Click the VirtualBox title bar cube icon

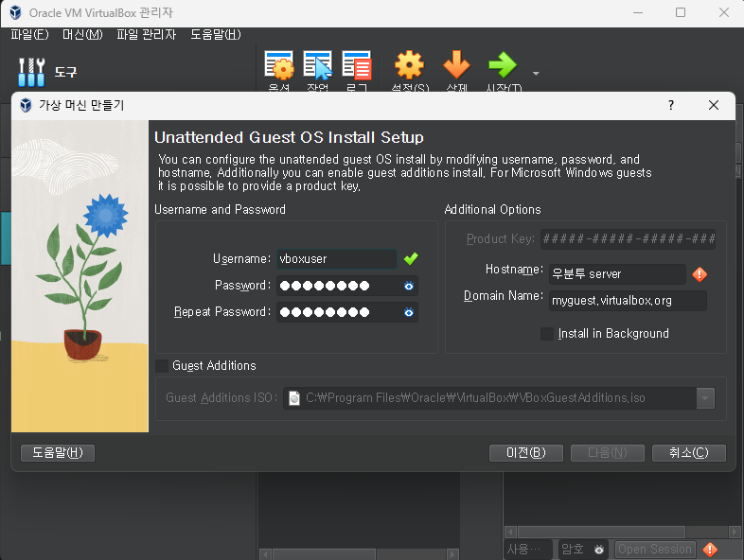(x=16, y=13)
